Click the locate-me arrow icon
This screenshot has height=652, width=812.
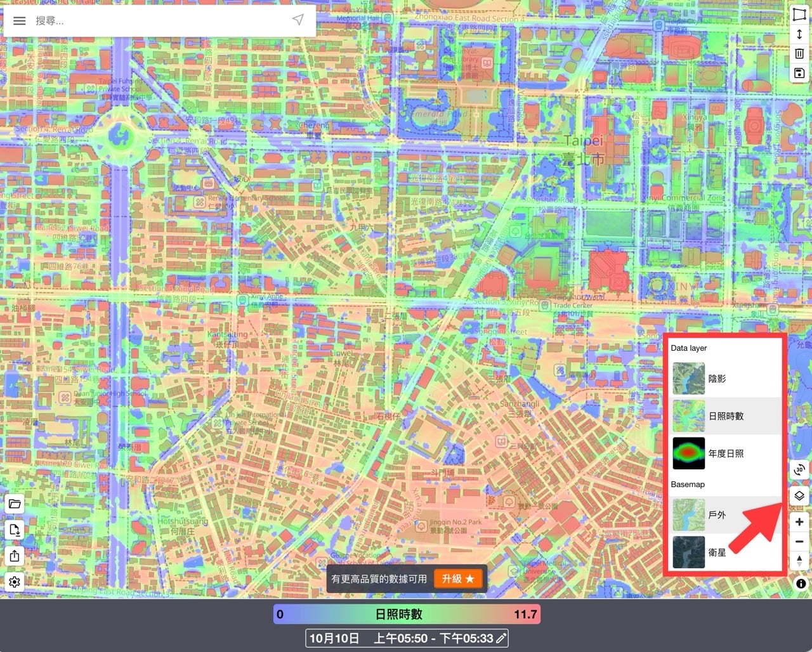click(298, 20)
